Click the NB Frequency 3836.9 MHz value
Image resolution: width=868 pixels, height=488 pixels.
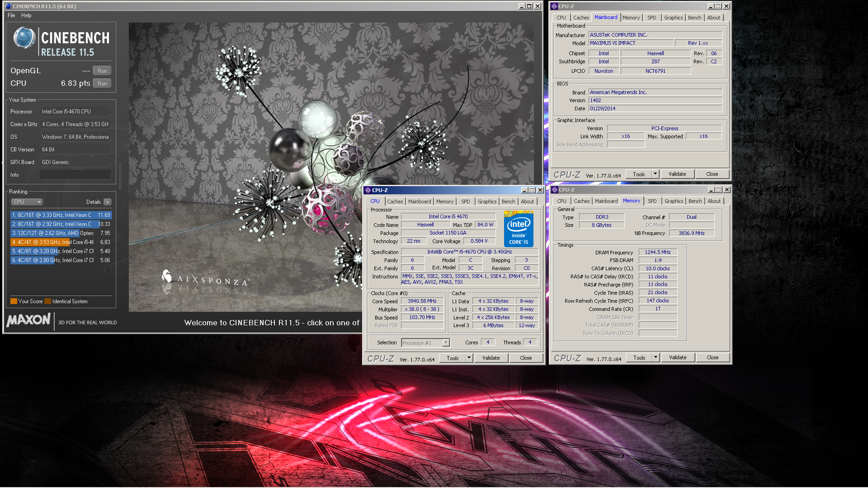[x=692, y=234]
